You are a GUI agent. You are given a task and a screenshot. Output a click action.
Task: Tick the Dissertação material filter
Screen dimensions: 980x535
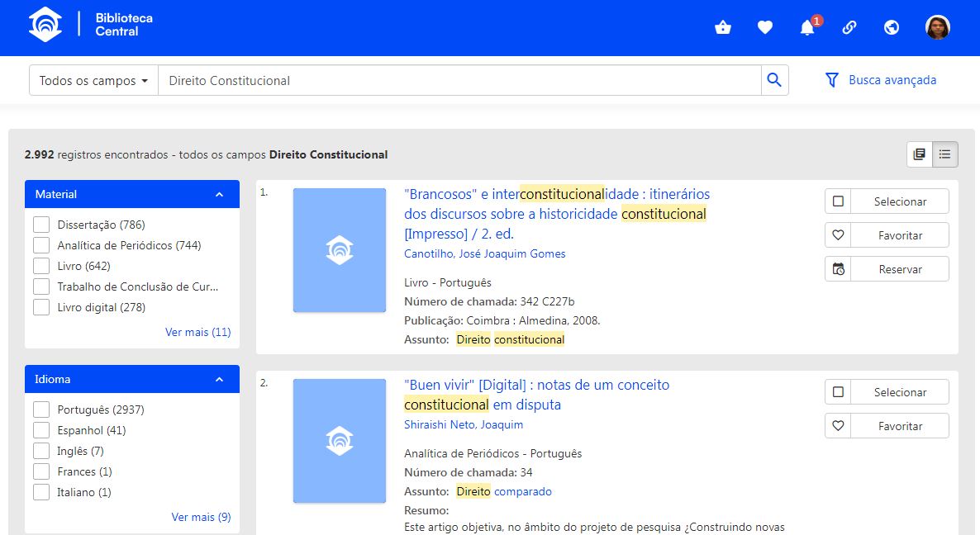click(x=41, y=225)
